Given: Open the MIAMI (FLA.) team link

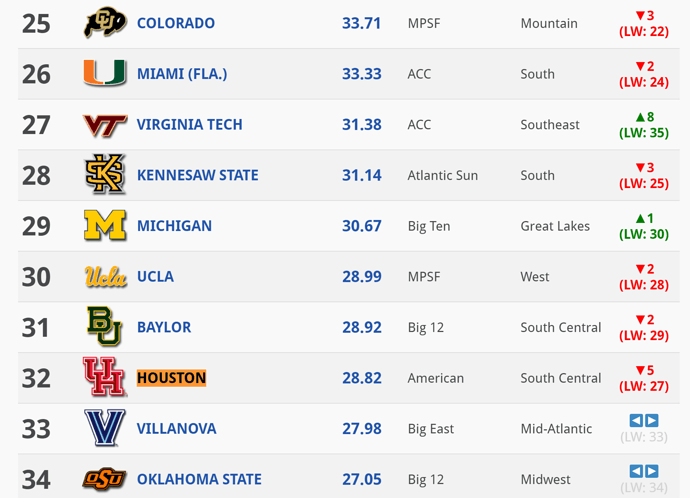Looking at the screenshot, I should tap(182, 74).
